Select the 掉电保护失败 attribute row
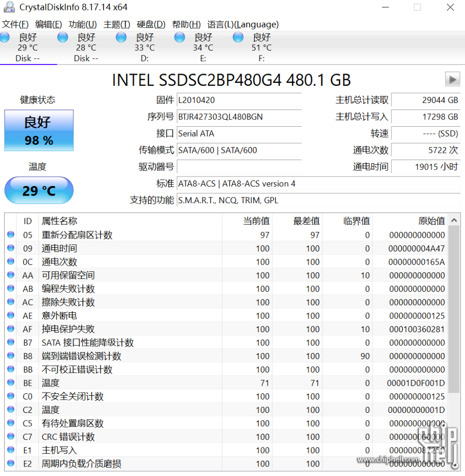This screenshot has width=465, height=476. [226, 329]
